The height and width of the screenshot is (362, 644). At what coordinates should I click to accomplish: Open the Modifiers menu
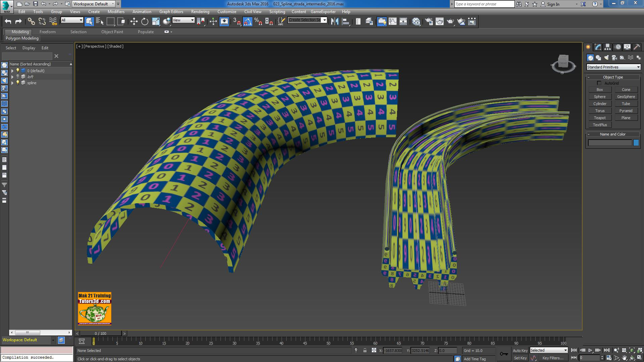coord(116,12)
